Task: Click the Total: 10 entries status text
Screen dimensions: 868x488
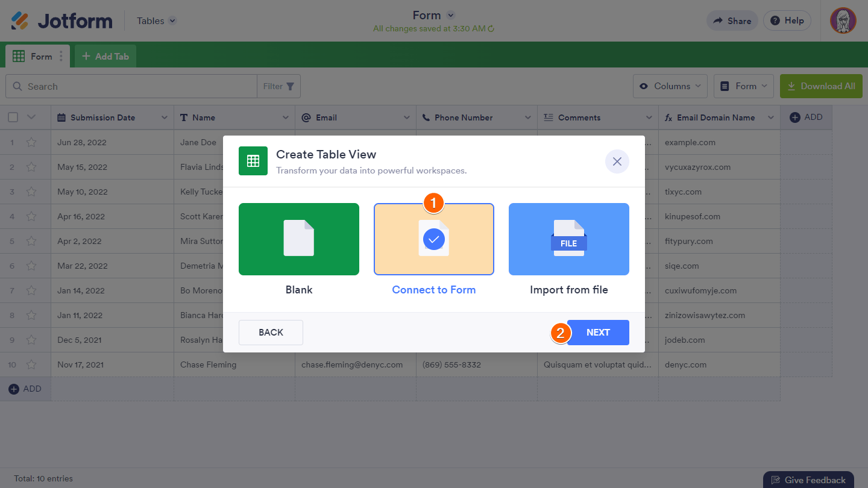Action: pos(43,479)
